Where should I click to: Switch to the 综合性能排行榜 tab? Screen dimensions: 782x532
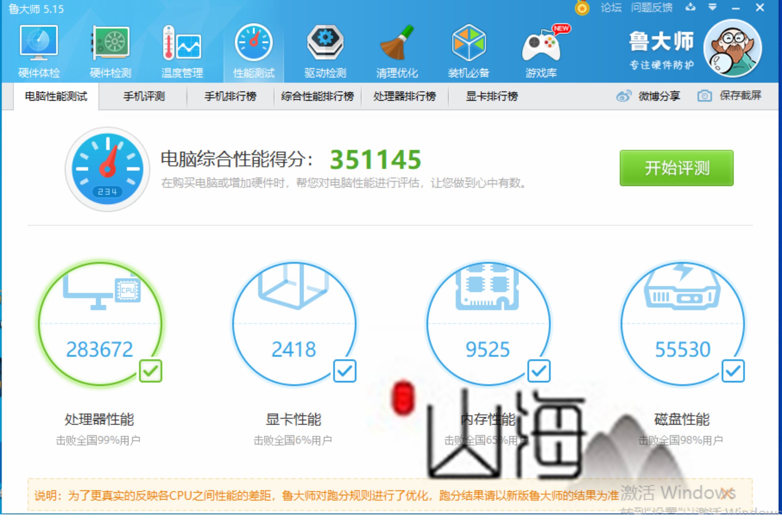coord(318,96)
